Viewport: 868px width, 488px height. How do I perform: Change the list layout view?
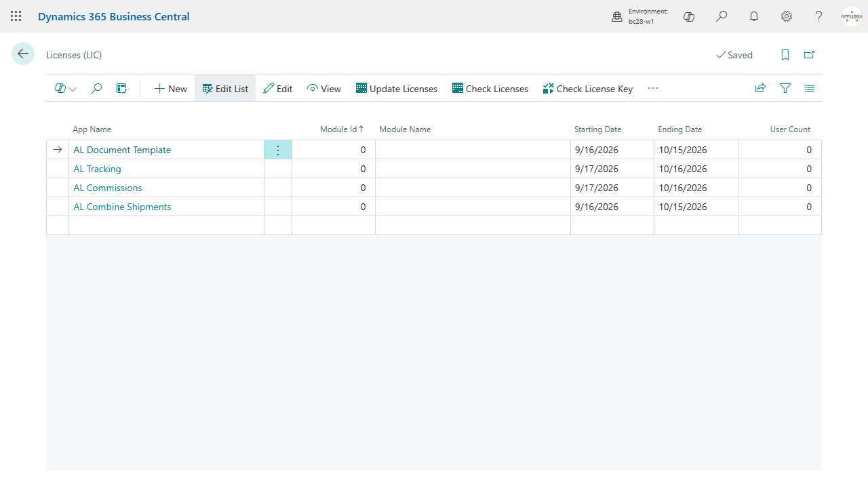click(x=810, y=88)
